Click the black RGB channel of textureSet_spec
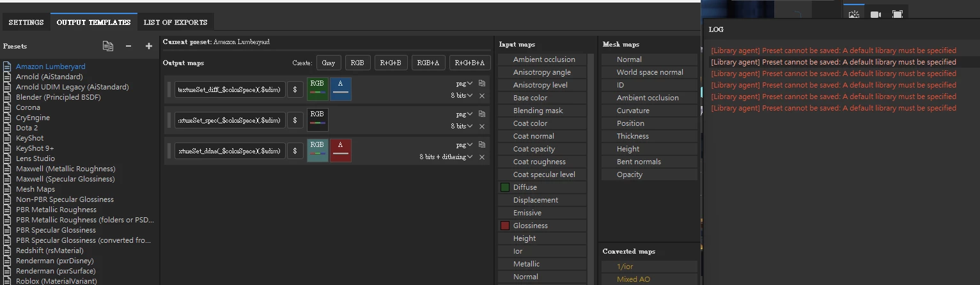Viewport: 980px width, 285px height. [318, 120]
